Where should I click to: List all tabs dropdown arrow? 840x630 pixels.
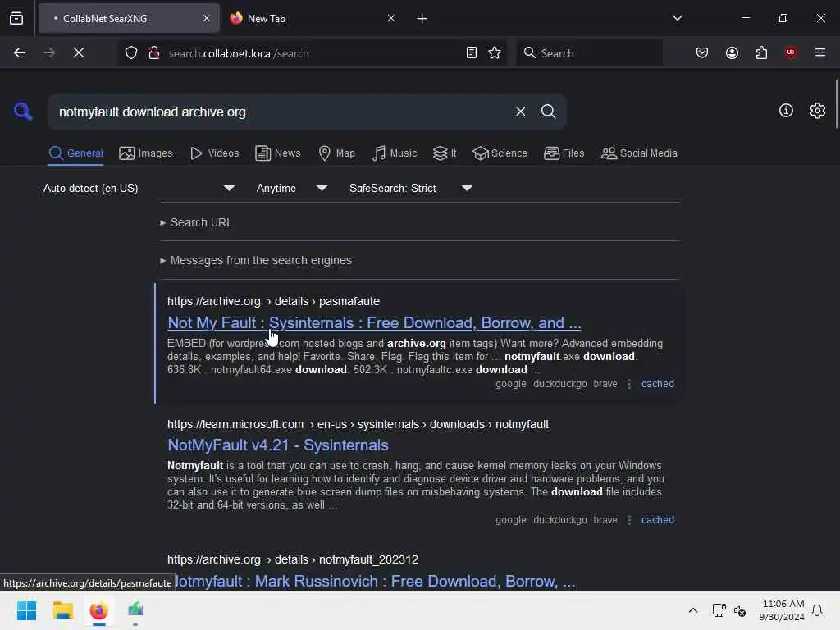(x=677, y=18)
